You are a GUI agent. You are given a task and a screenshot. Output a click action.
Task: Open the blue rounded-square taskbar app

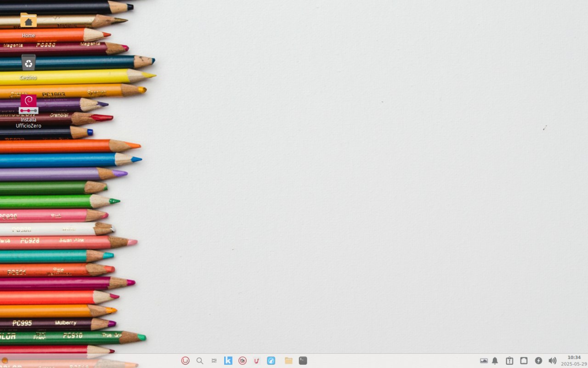click(271, 361)
